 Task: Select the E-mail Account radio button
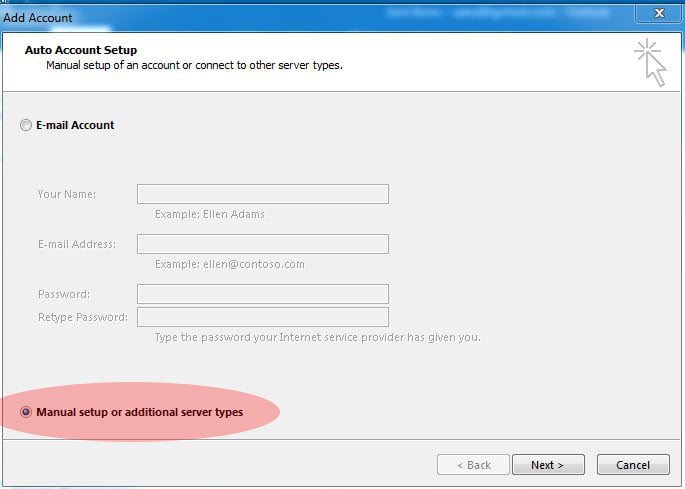pyautogui.click(x=26, y=125)
